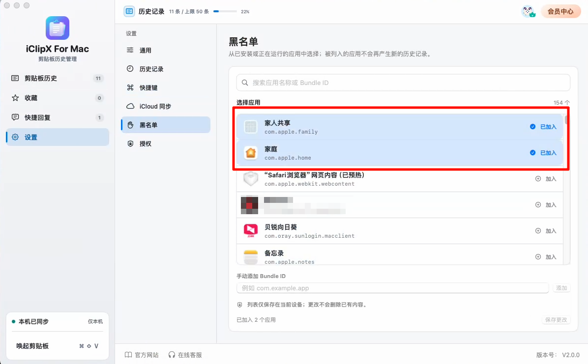Click the 唤起剪贴板 shortcut row
The image size is (588, 364).
coord(58,346)
